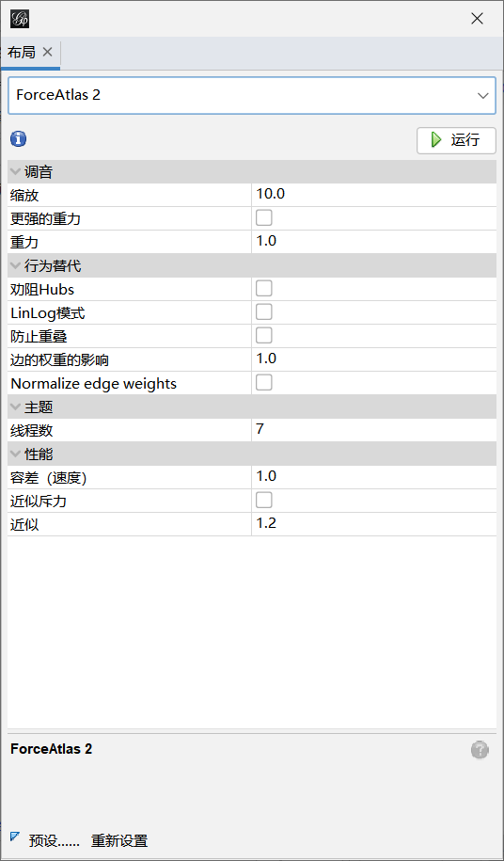504x861 pixels.
Task: Click 重新设置 to reset parameters
Action: click(119, 840)
